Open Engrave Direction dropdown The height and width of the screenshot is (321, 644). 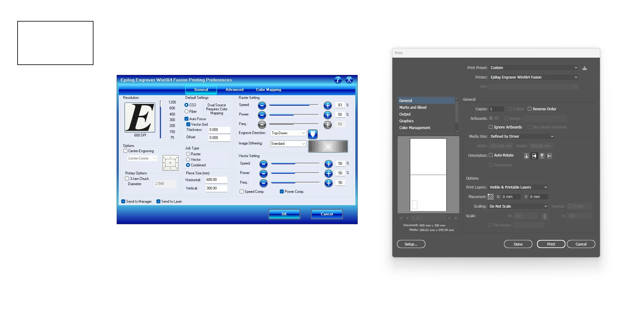pyautogui.click(x=288, y=133)
